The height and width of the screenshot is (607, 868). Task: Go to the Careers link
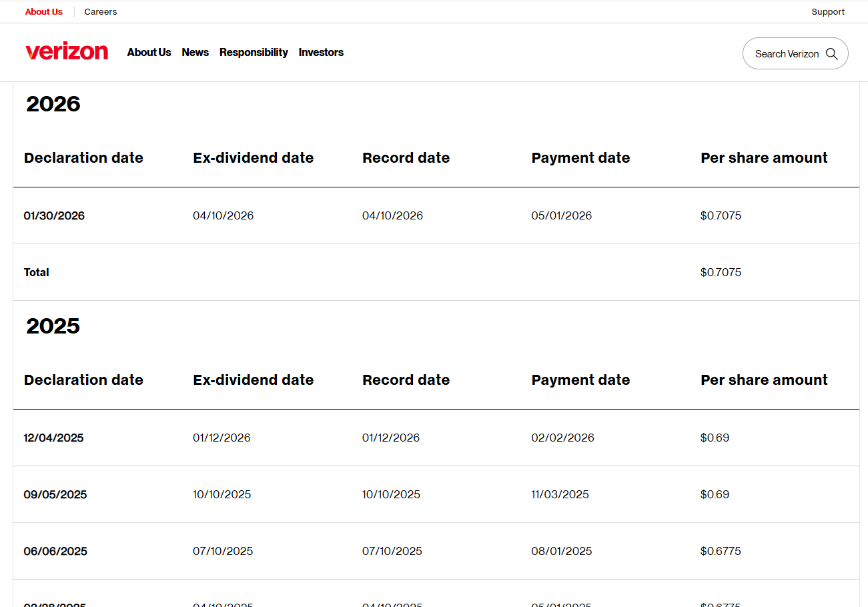pyautogui.click(x=101, y=12)
